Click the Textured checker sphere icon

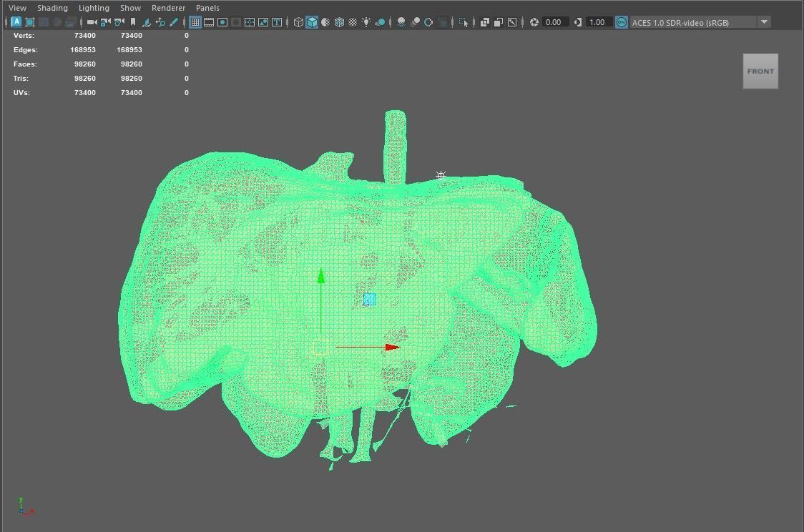(x=353, y=22)
